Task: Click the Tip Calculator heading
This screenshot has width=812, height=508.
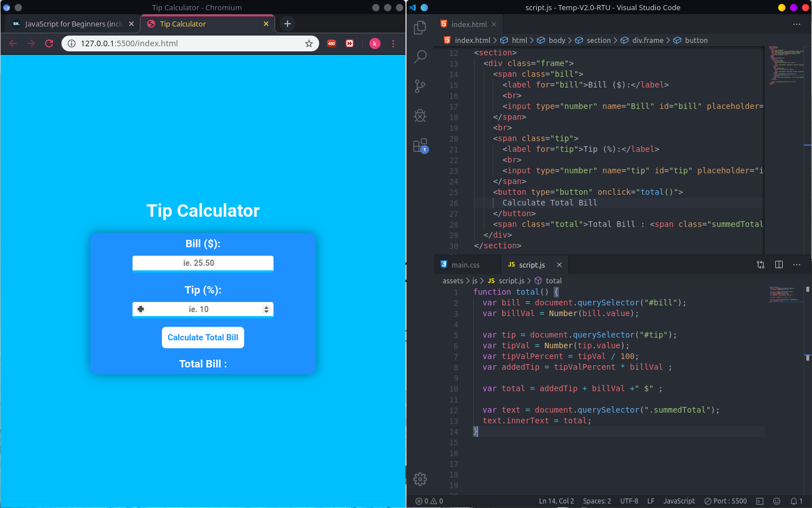Action: coord(203,211)
